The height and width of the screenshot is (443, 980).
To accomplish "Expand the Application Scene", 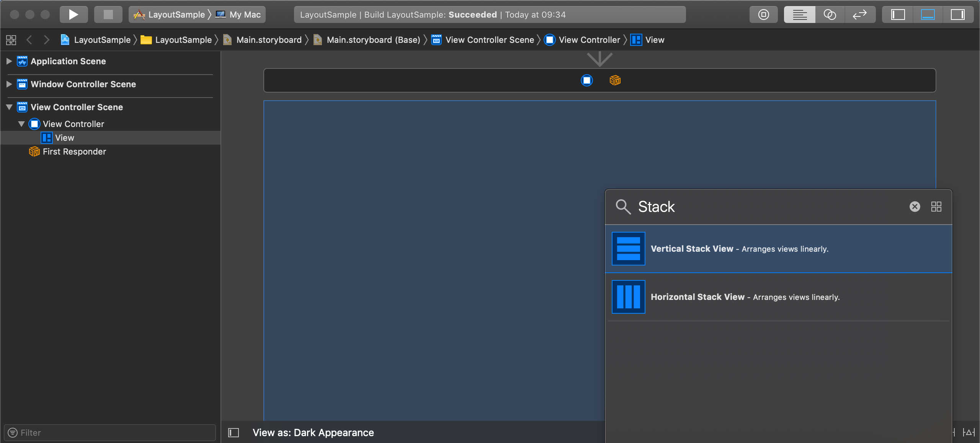I will pyautogui.click(x=8, y=61).
